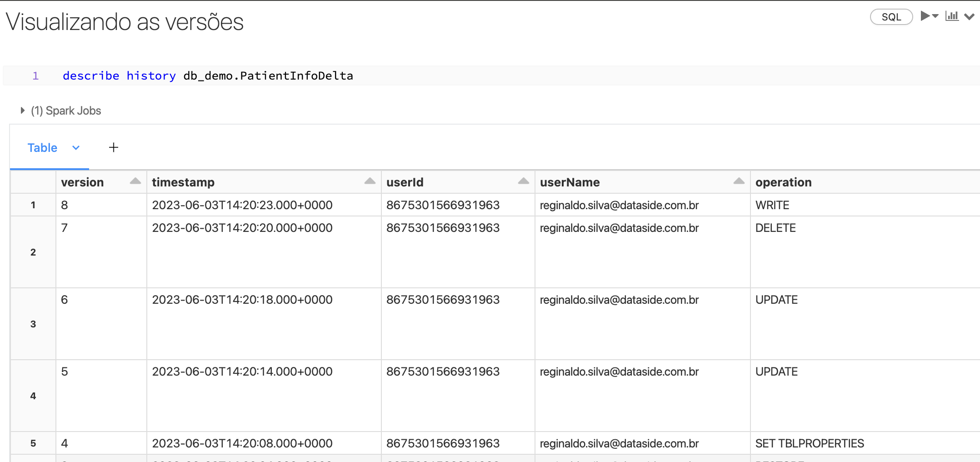This screenshot has height=462, width=980.
Task: Sort by the userName column arrow
Action: (x=739, y=181)
